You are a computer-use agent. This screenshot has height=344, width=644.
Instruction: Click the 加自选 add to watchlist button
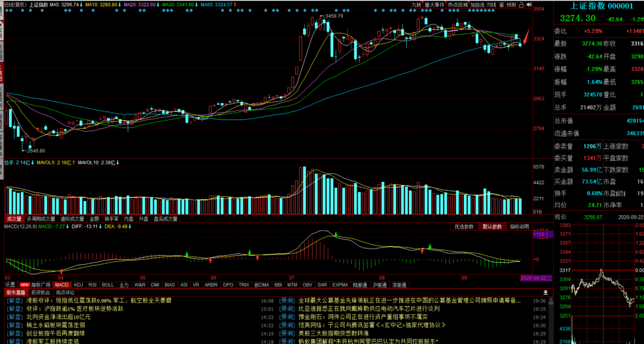(x=476, y=4)
